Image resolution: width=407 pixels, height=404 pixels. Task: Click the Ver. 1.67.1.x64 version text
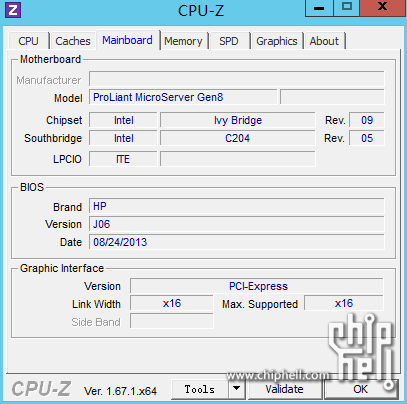point(120,391)
